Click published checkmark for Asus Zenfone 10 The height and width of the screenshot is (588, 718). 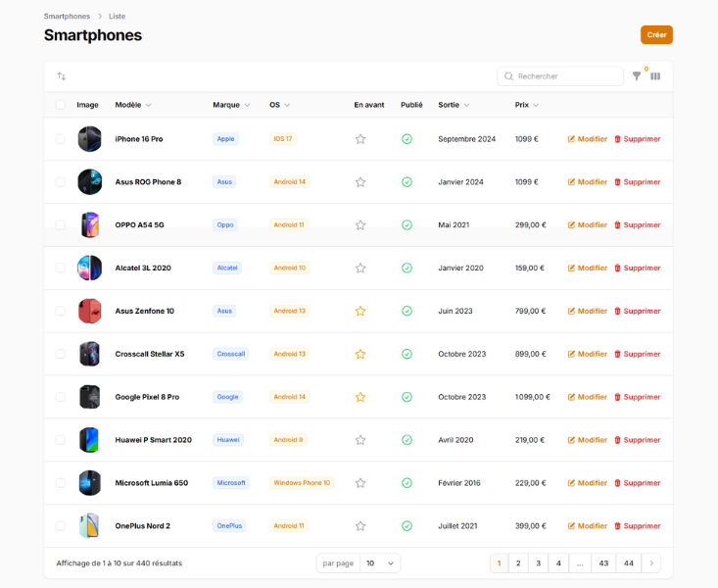(x=407, y=311)
